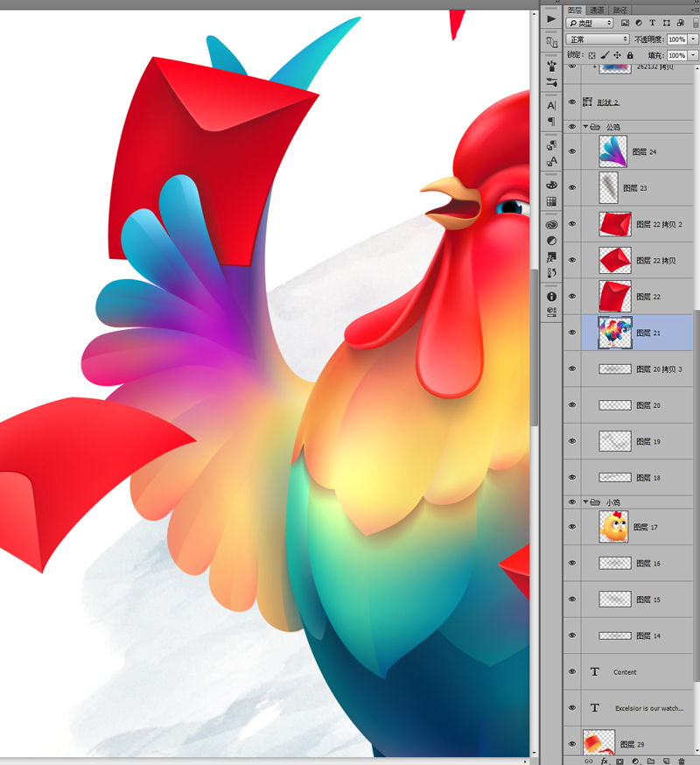Screen dimensions: 700x765
Task: Open the Paragraph Styles panel icon
Action: coord(551,145)
